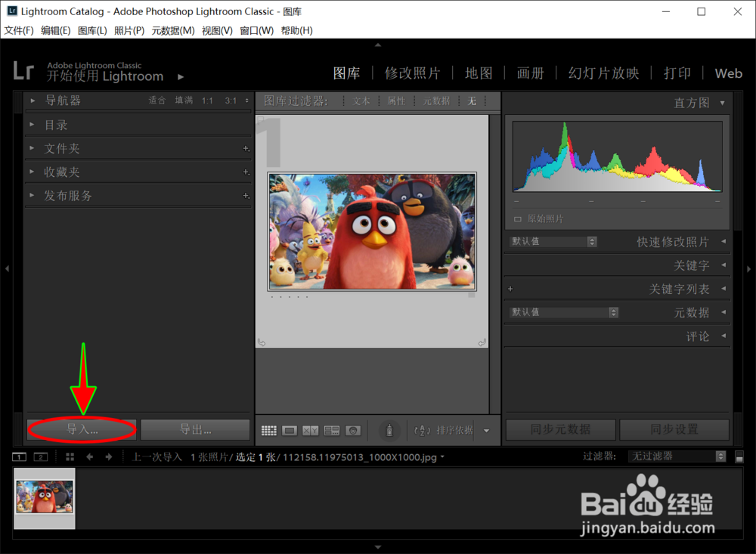Open second window display button 2
The height and width of the screenshot is (554, 756).
point(41,457)
